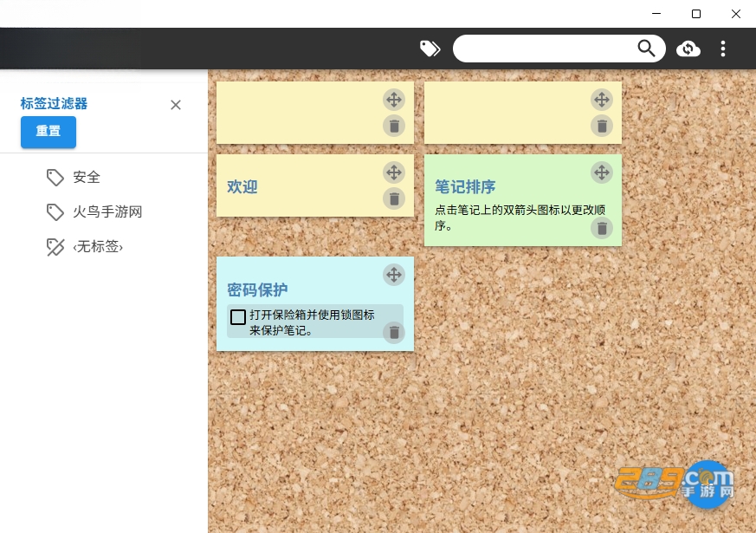The width and height of the screenshot is (756, 533).
Task: Click move arrows on second empty note
Action: click(x=602, y=100)
